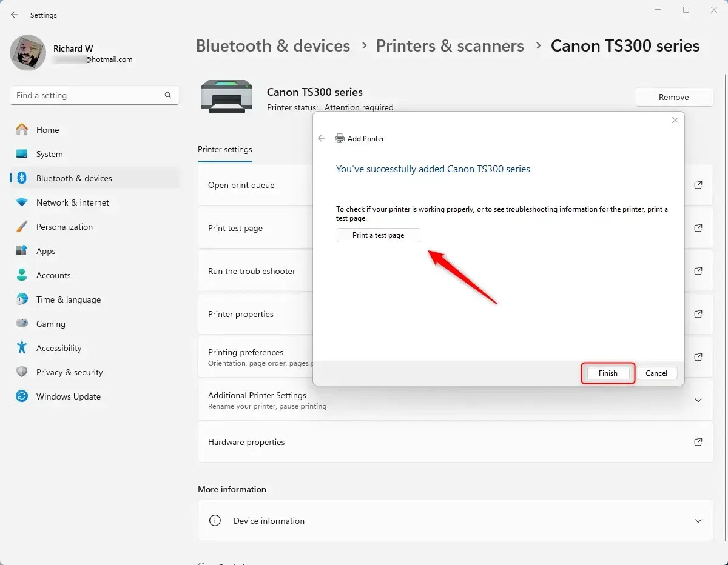Viewport: 728px width, 565px height.
Task: Expand the Device information section
Action: tap(698, 520)
